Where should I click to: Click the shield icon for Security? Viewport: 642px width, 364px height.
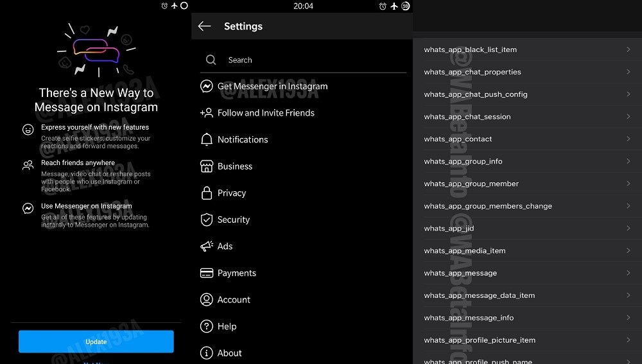point(206,220)
